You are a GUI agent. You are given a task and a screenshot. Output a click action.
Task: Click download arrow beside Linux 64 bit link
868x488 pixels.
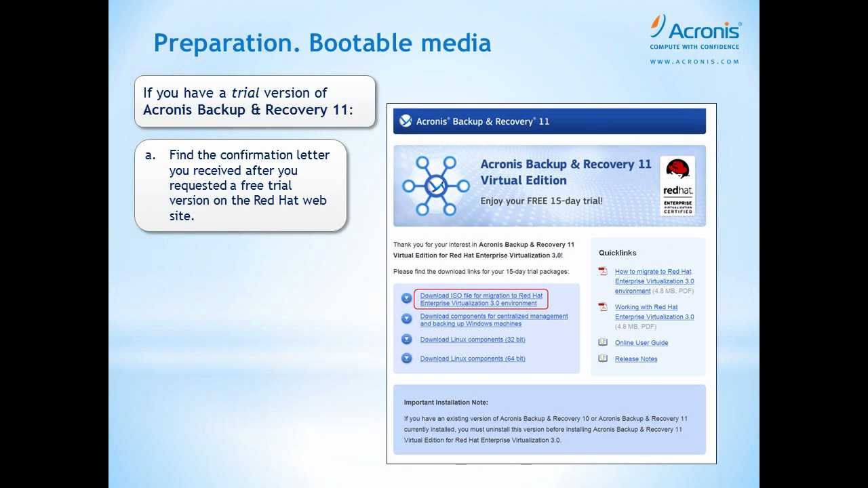point(406,358)
